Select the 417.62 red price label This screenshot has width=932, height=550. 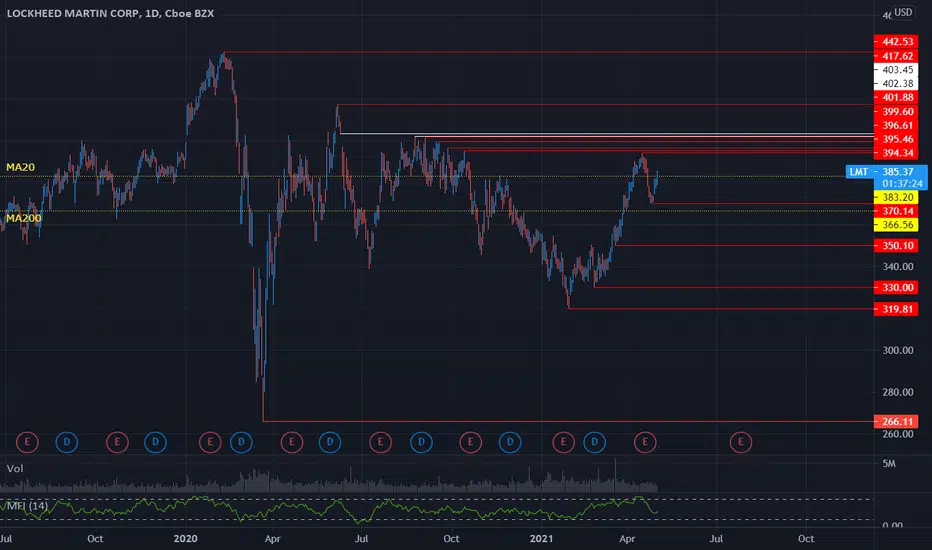[896, 56]
